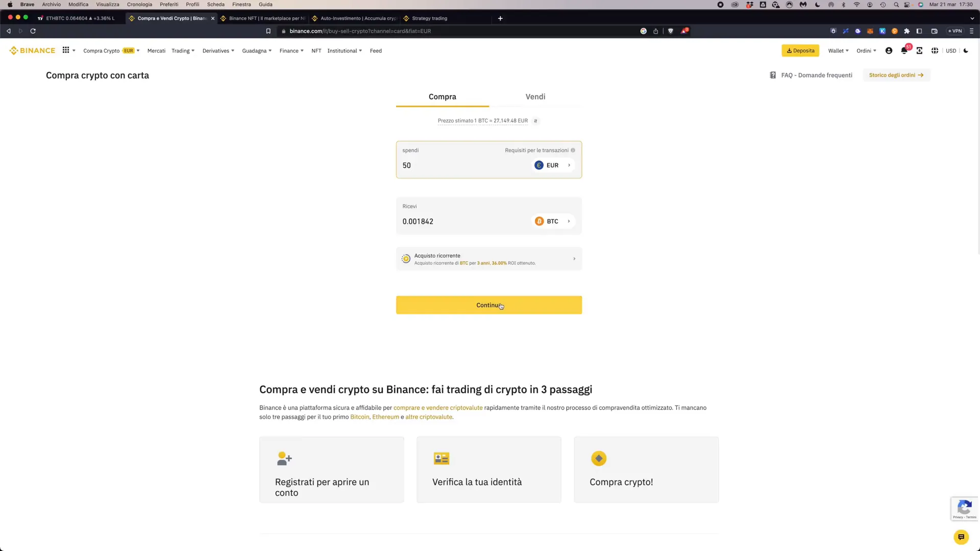Open the app download icon in header
This screenshot has width=980, height=551.
click(919, 51)
